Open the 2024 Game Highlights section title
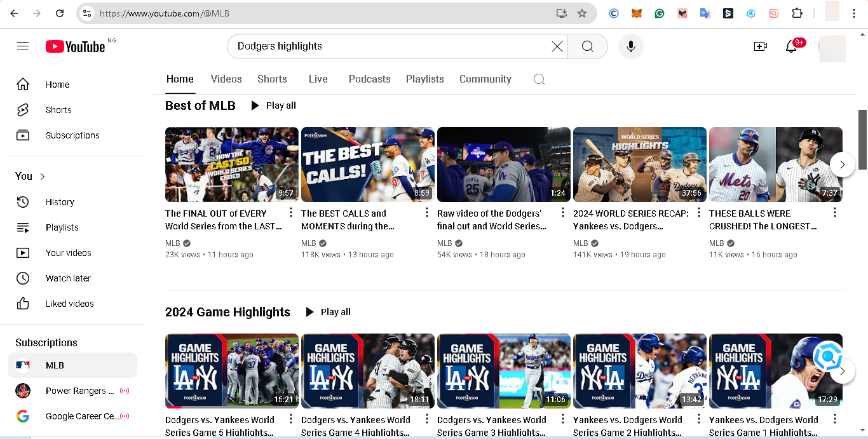 [x=227, y=312]
